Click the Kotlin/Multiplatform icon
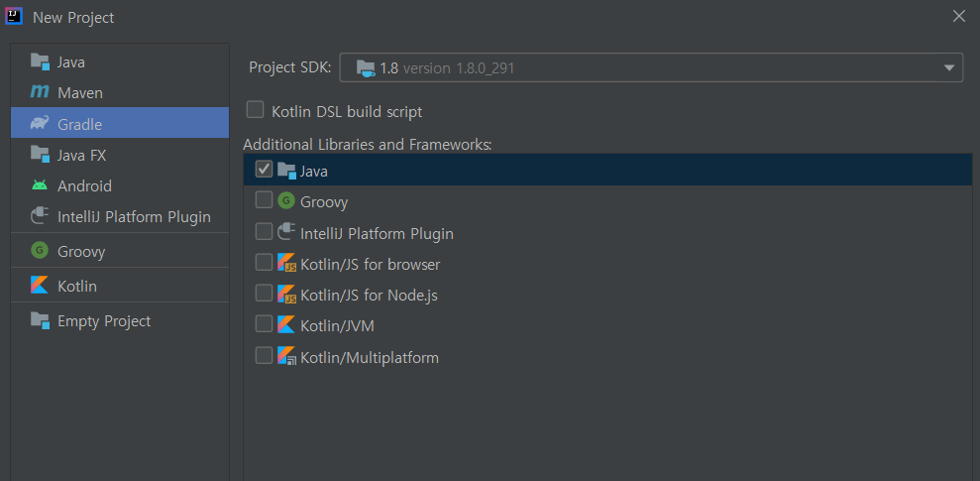 [287, 356]
